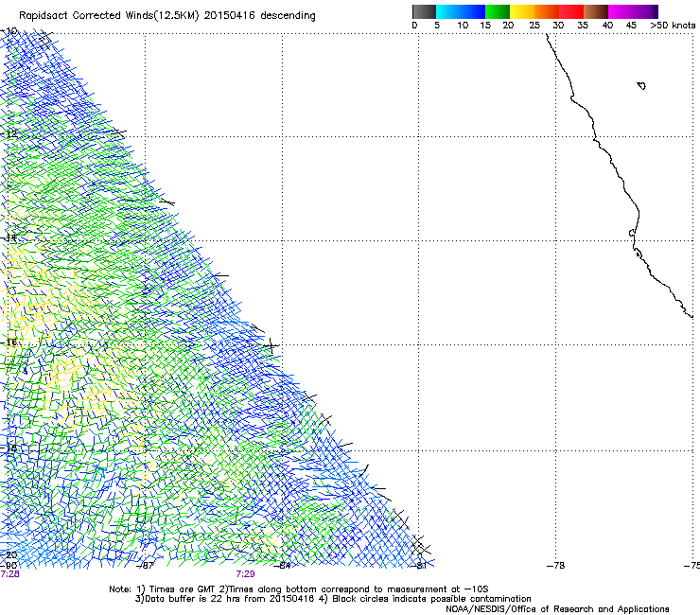The height and width of the screenshot is (615, 700).
Task: Click the brown 35-40 knots legend segment
Action: (x=596, y=11)
